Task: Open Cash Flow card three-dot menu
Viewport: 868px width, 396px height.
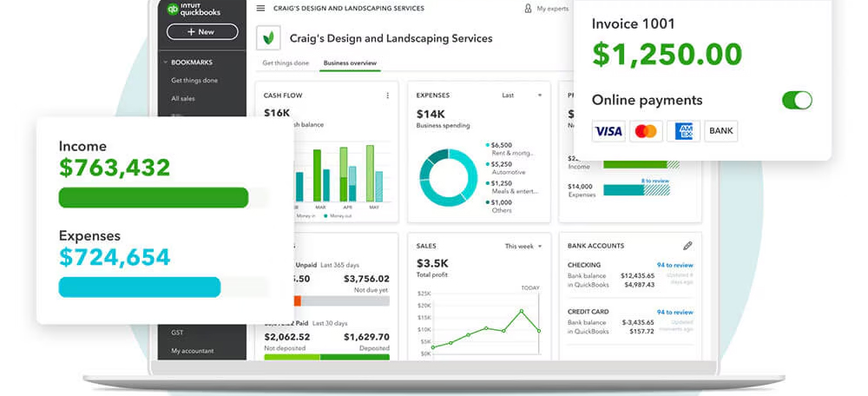Action: (387, 96)
